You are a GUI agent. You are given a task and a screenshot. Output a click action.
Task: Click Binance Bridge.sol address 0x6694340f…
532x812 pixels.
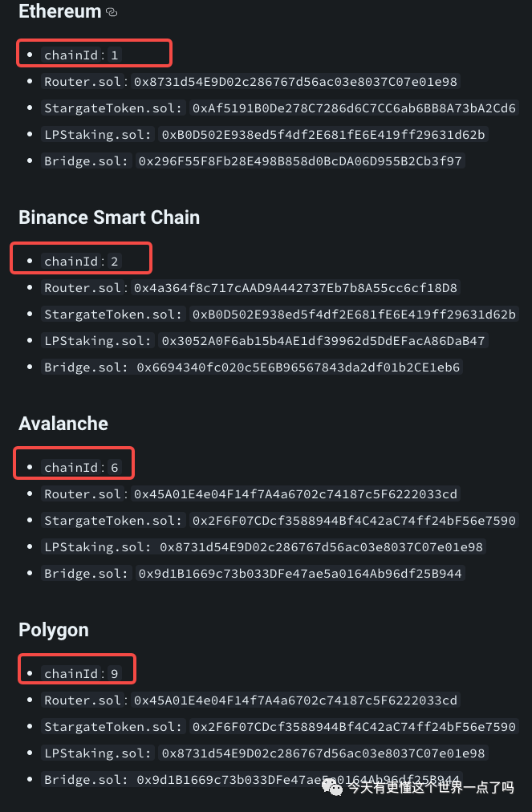pyautogui.click(x=298, y=367)
